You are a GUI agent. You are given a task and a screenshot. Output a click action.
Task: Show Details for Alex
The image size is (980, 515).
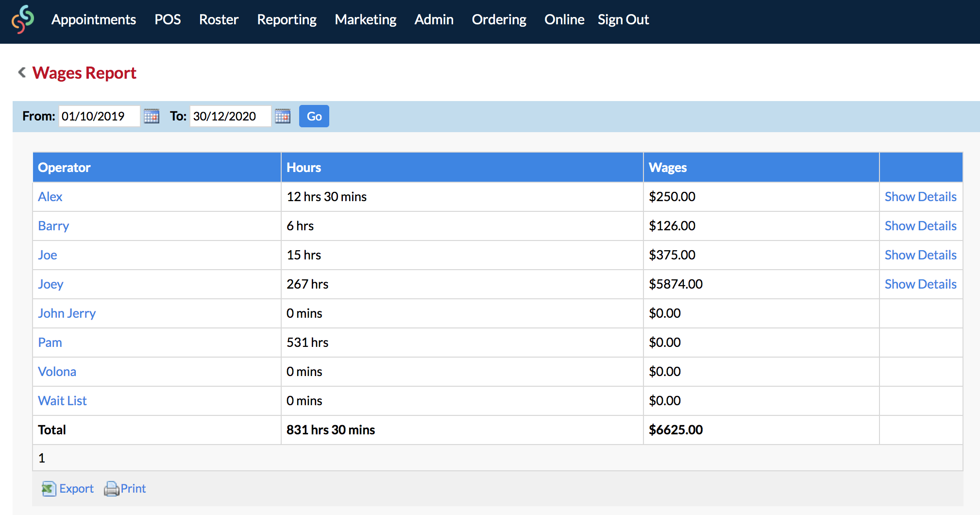tap(920, 197)
